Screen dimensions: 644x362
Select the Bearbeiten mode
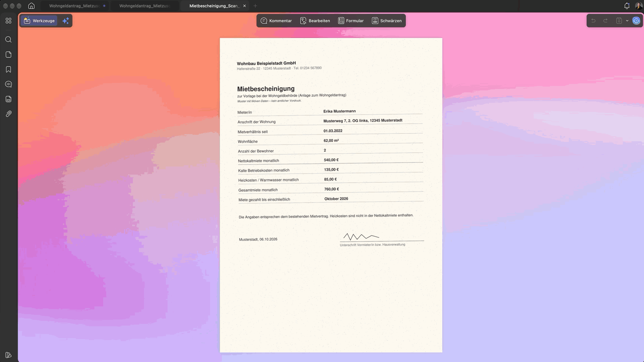pyautogui.click(x=315, y=21)
